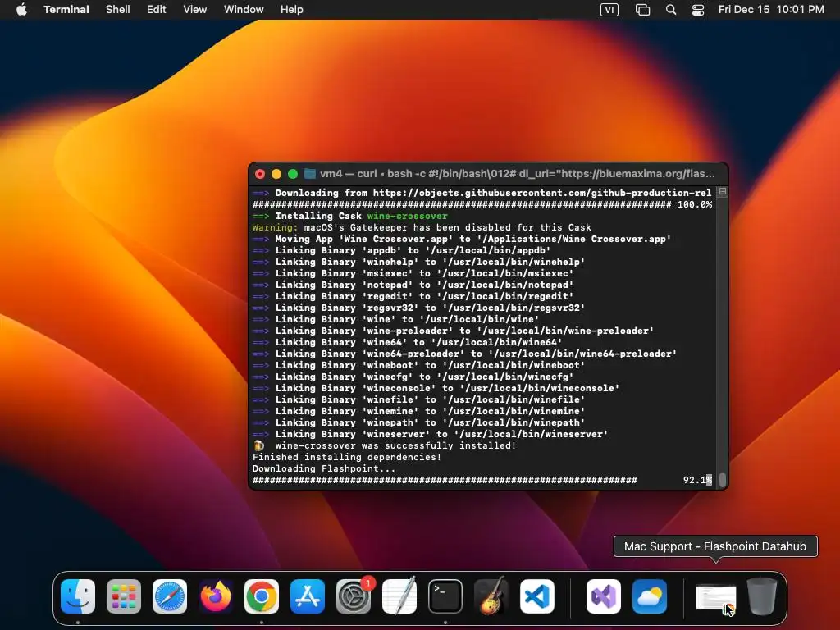Click the line linking 'appdb' binary
The height and width of the screenshot is (630, 840).
tap(401, 250)
